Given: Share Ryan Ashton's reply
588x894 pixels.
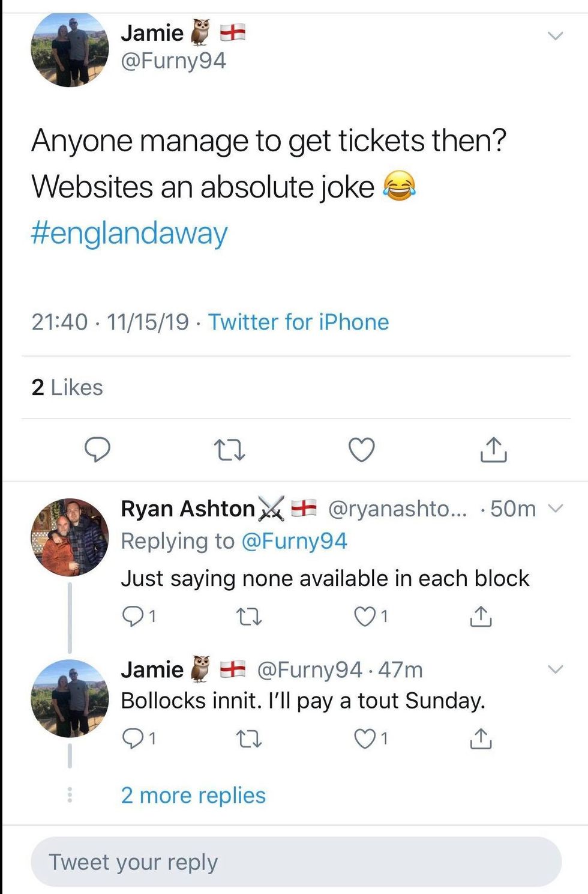Looking at the screenshot, I should 480,617.
